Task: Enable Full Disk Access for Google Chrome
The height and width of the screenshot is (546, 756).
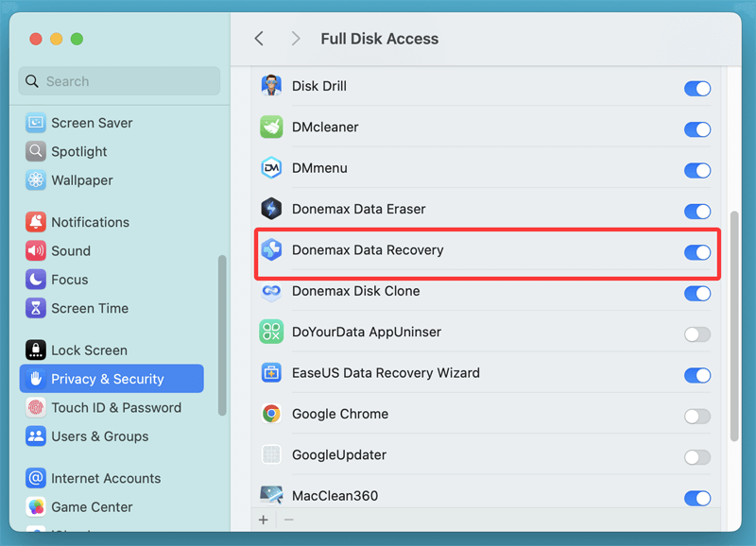Action: [696, 416]
